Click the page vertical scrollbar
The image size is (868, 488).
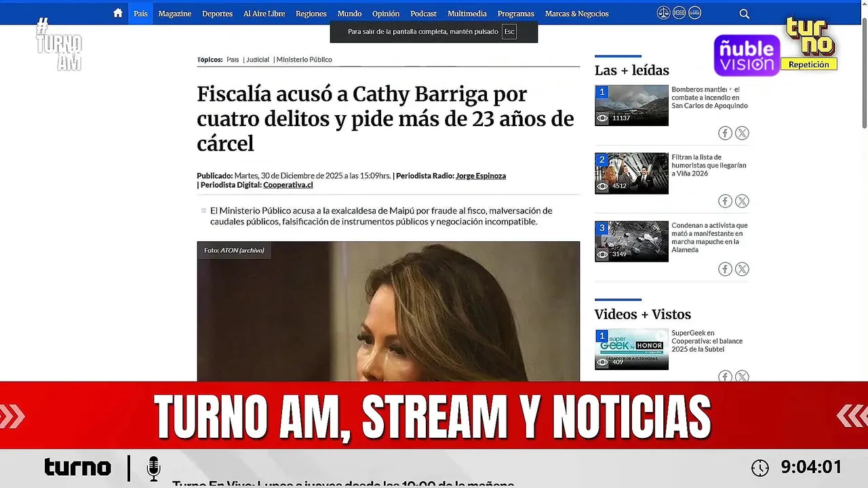tap(864, 75)
